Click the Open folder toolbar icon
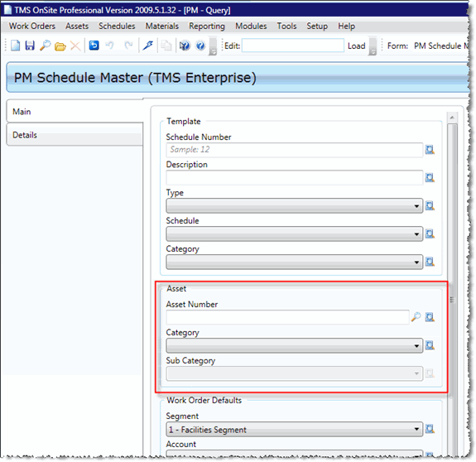Viewport: 476px width, 462px height. click(60, 46)
